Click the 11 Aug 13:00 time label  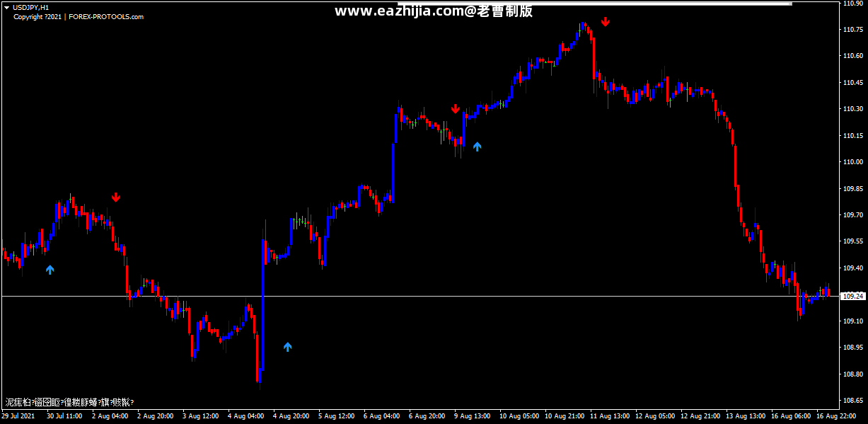610,416
